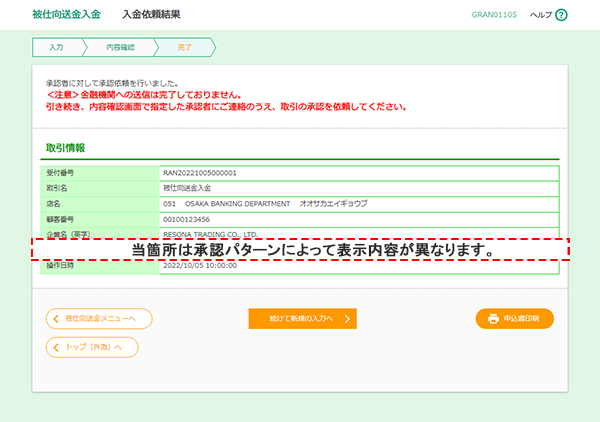Click the 取引情報 section header
Viewport: 600px width, 422px height.
click(65, 147)
